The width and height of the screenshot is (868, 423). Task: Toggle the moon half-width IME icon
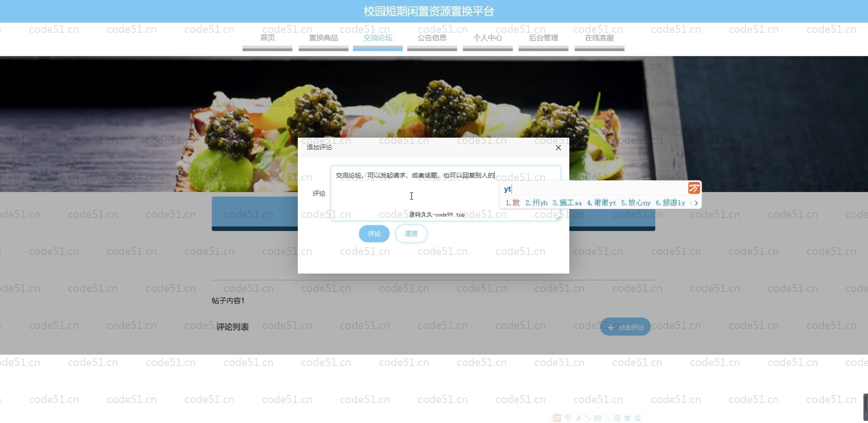[578, 418]
